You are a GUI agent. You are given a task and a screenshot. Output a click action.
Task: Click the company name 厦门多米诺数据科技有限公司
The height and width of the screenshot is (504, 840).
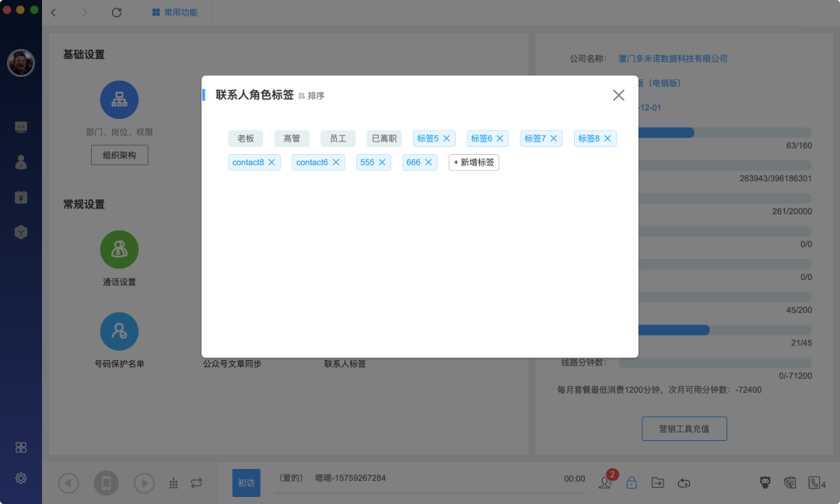pos(673,58)
